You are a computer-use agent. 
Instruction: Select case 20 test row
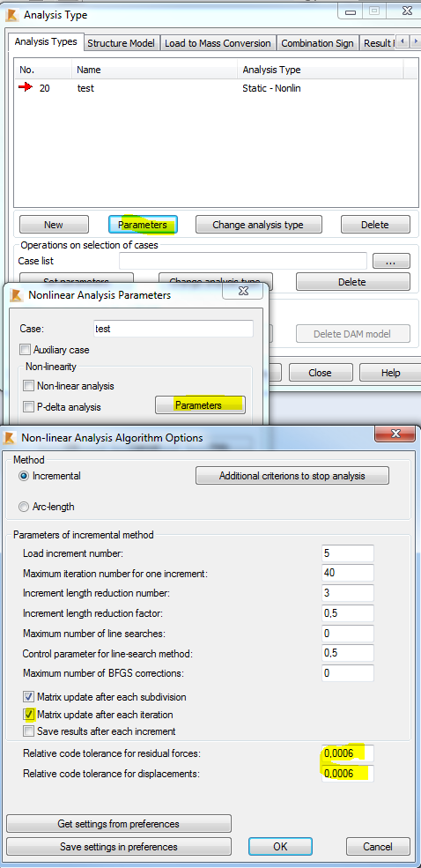[216, 87]
